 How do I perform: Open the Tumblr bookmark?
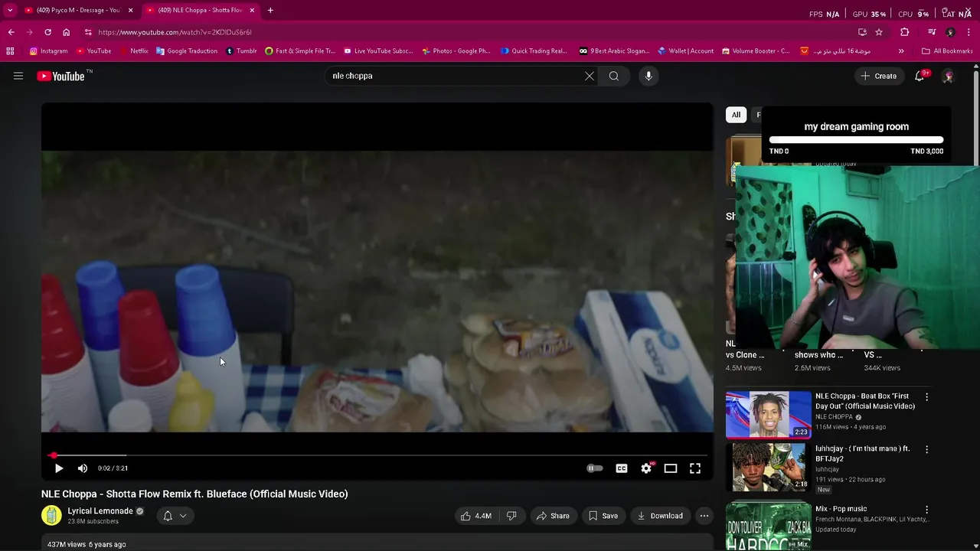241,51
